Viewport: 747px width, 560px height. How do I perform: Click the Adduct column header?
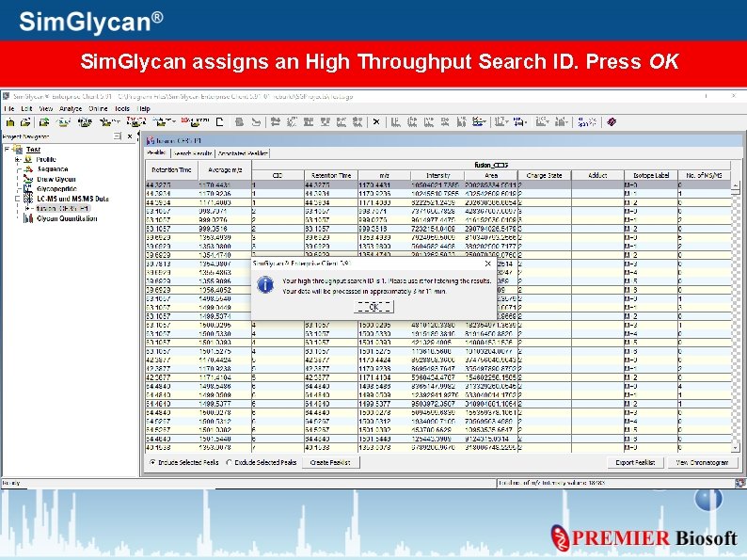tap(597, 175)
